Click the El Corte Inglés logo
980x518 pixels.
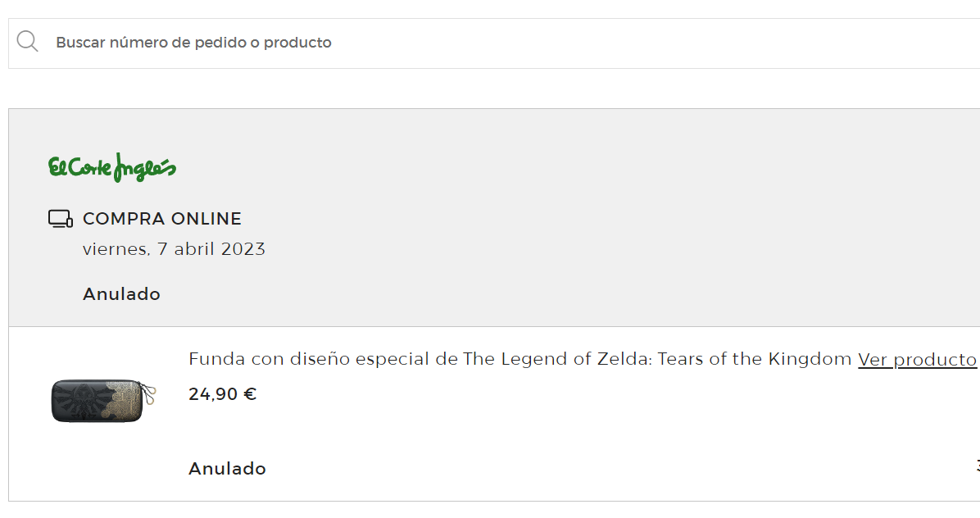tap(112, 168)
